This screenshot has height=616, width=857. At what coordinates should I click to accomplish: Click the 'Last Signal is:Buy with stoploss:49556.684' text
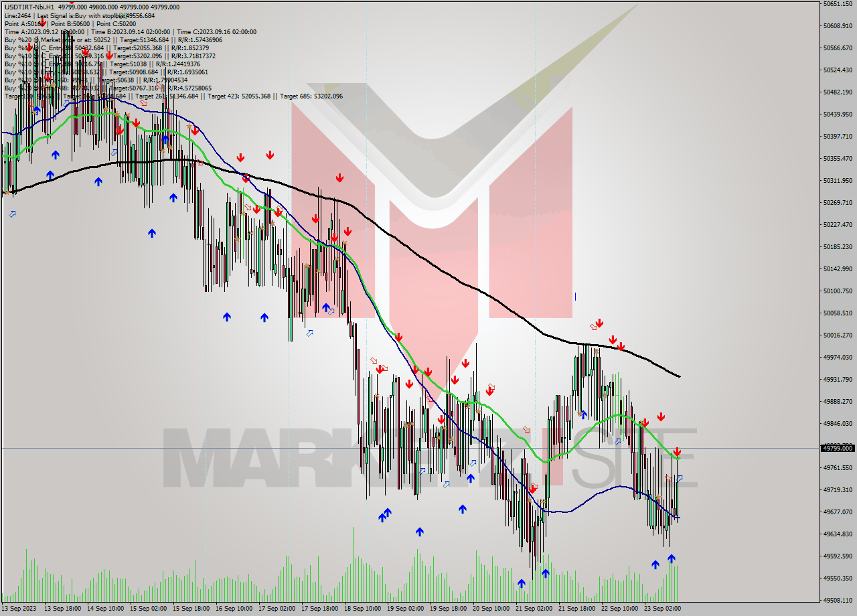(x=96, y=15)
